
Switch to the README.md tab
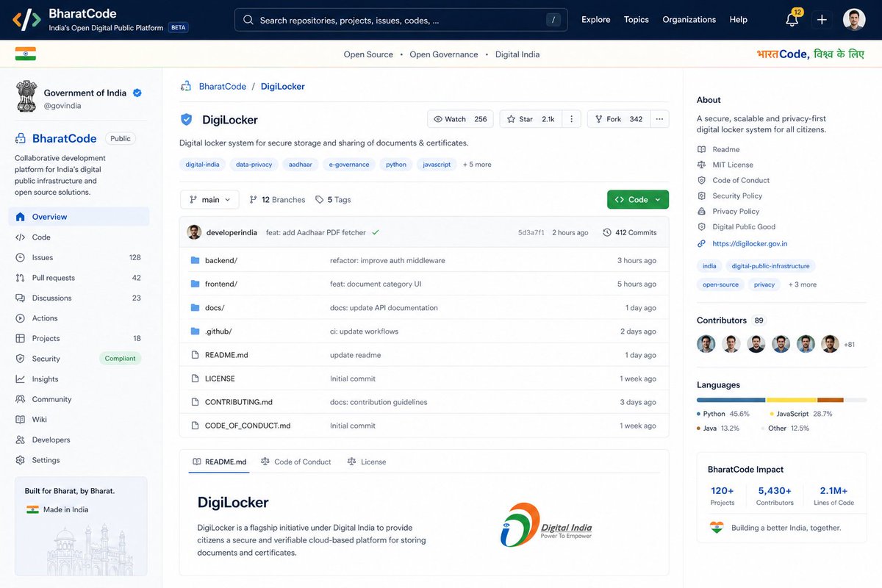tap(219, 462)
